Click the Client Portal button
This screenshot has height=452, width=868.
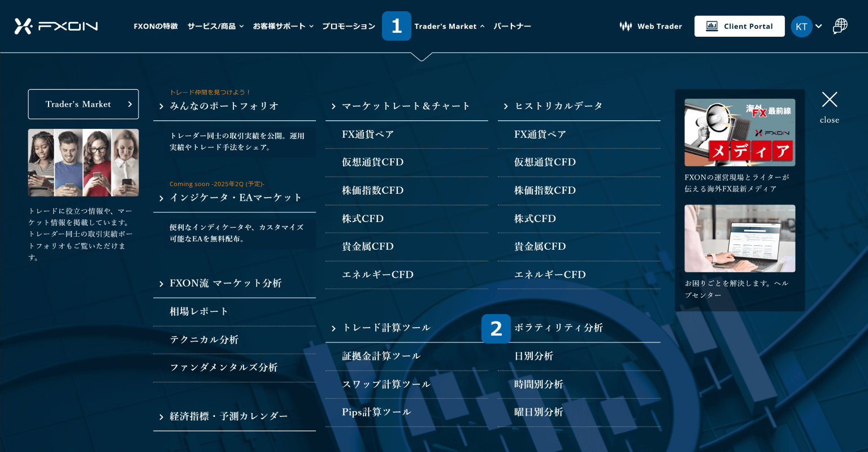(739, 26)
